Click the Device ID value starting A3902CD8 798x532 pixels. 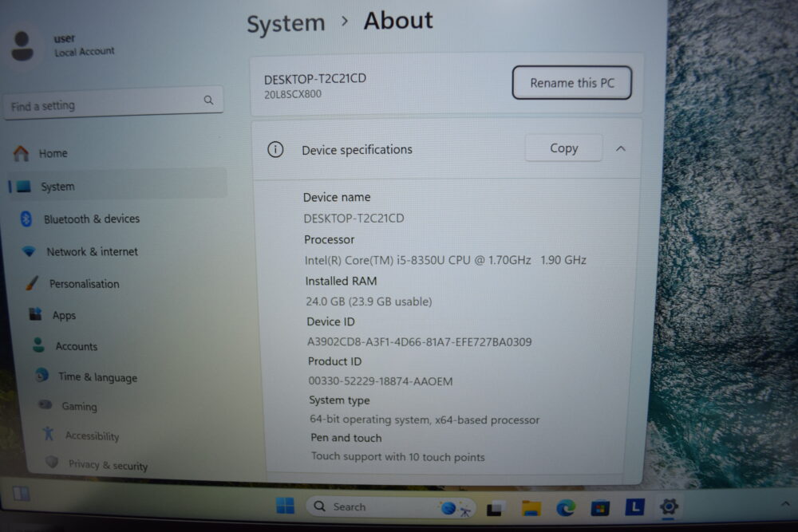coord(420,342)
